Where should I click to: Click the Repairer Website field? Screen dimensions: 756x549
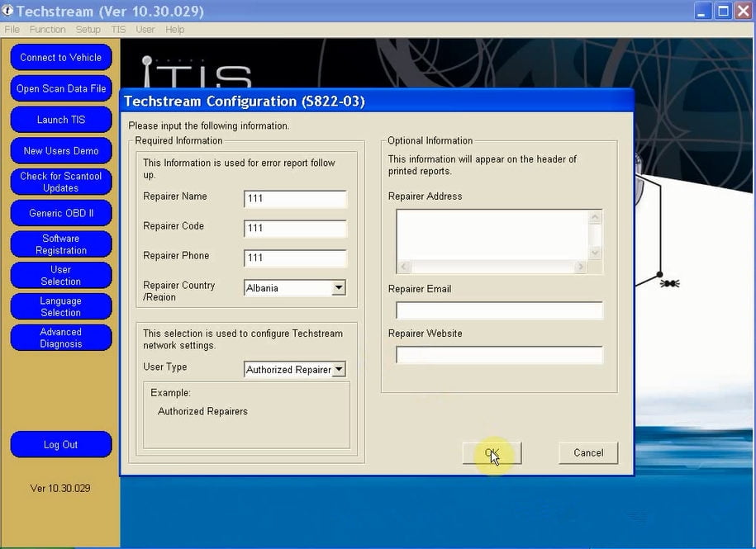tap(499, 355)
